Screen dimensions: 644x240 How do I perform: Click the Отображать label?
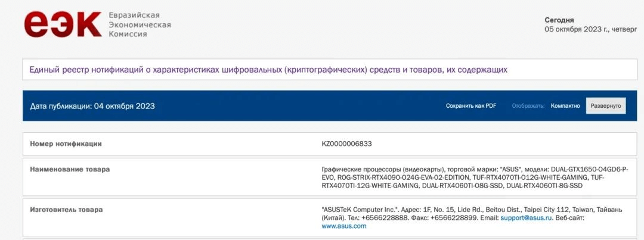coord(528,106)
